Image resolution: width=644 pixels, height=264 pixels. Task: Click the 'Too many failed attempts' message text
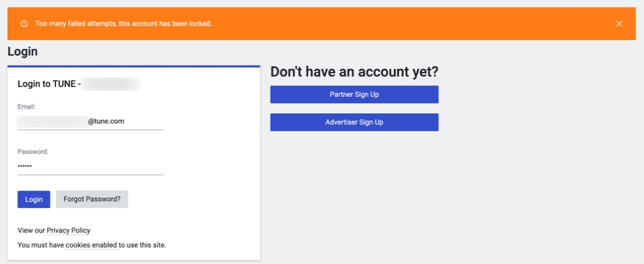coord(124,24)
